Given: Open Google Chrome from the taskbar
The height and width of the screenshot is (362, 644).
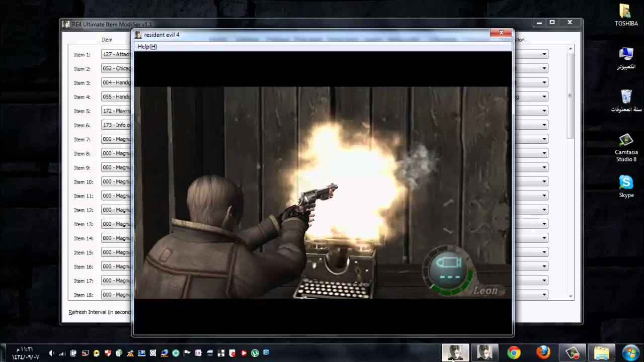Looking at the screenshot, I should click(x=514, y=352).
